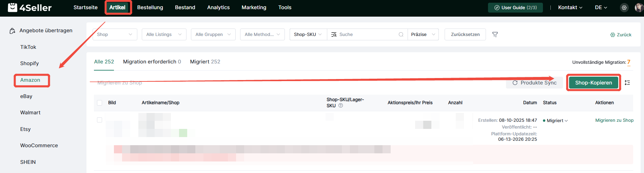This screenshot has width=644, height=173.
Task: Select Shopify in the sidebar
Action: pos(30,63)
